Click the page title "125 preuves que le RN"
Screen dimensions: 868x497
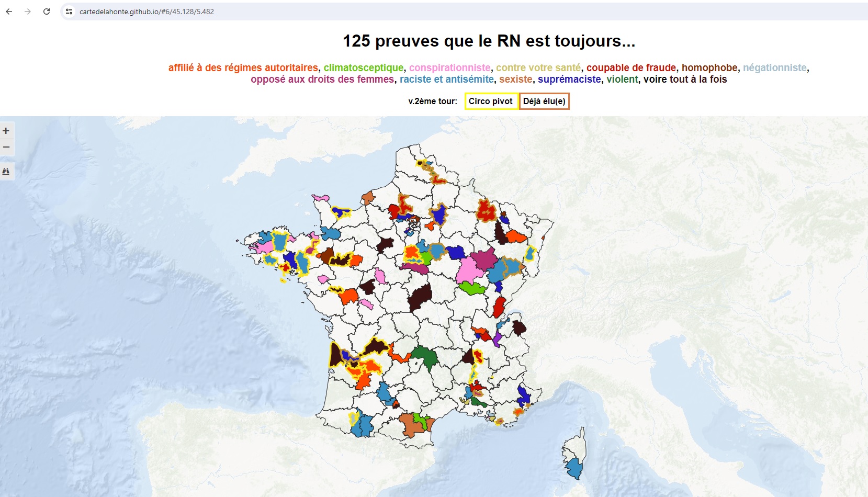click(489, 41)
